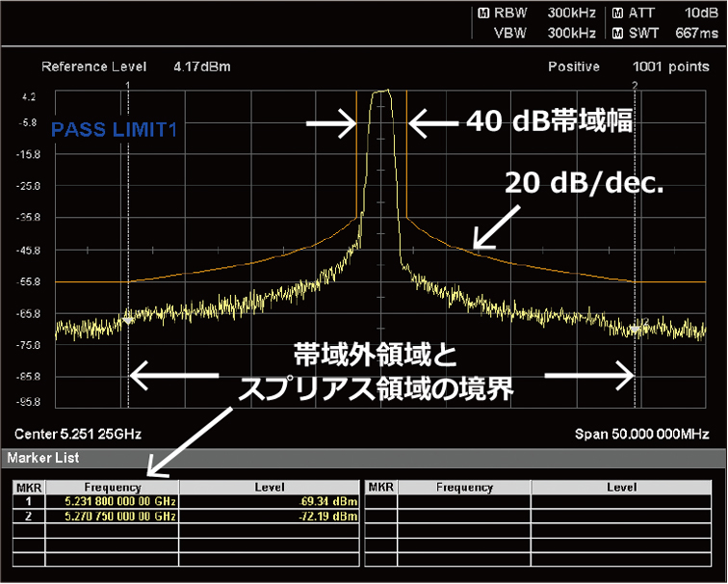728x584 pixels.
Task: Click the manual indicator icon next to ATT
Action: 617,13
